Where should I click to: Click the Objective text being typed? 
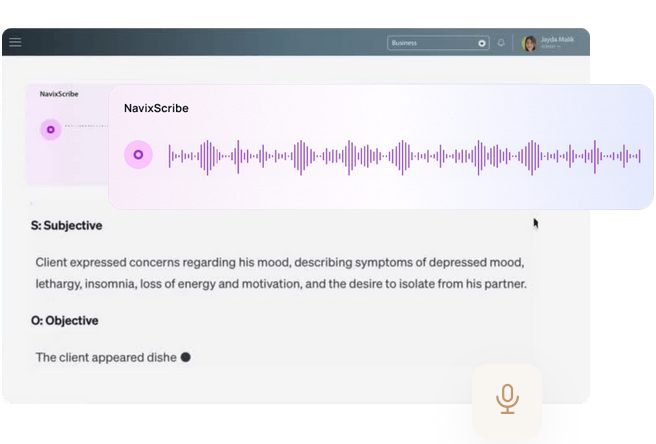tap(105, 357)
